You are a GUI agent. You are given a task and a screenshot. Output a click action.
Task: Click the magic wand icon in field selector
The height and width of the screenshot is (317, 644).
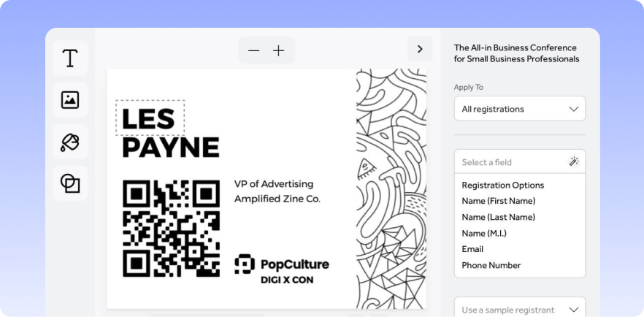pyautogui.click(x=573, y=162)
